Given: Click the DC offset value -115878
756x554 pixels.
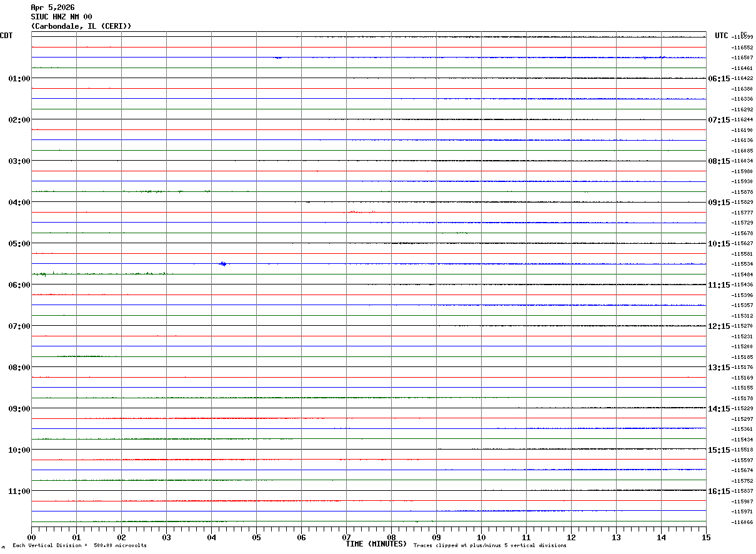Looking at the screenshot, I should 742,192.
